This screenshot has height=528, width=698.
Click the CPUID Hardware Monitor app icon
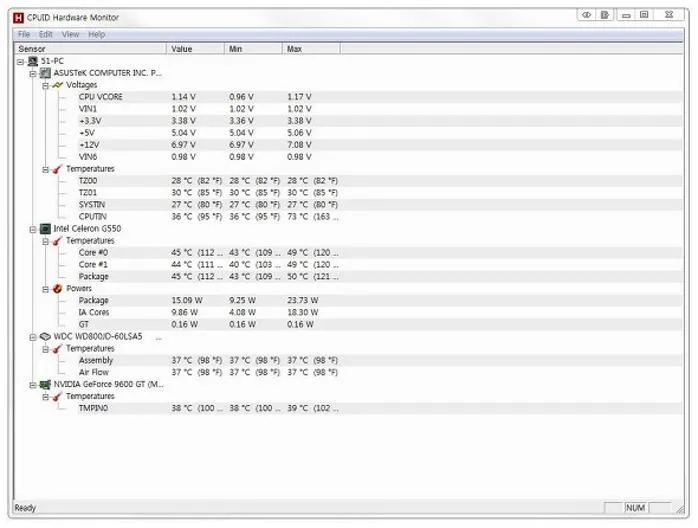[x=18, y=18]
